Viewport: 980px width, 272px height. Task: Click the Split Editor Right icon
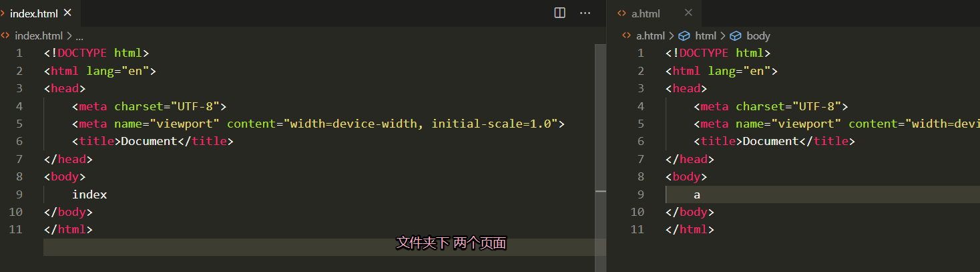coord(560,13)
